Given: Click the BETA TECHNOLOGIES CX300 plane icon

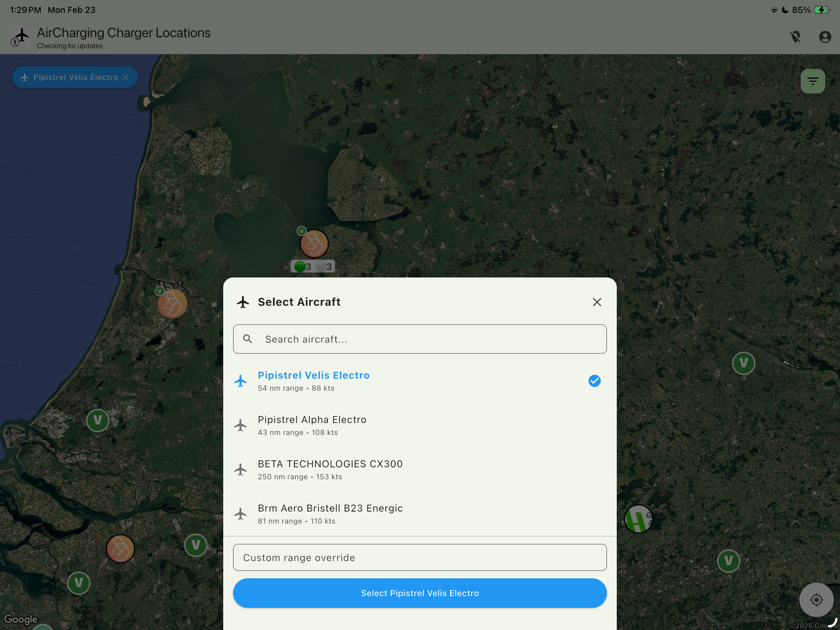Looking at the screenshot, I should (x=240, y=470).
